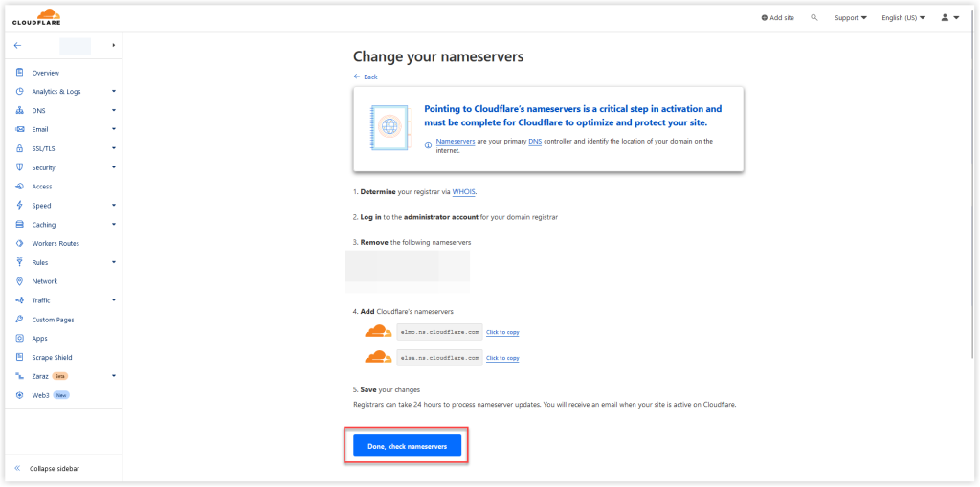The height and width of the screenshot is (487, 980).
Task: Click the Network location pin icon
Action: click(19, 281)
